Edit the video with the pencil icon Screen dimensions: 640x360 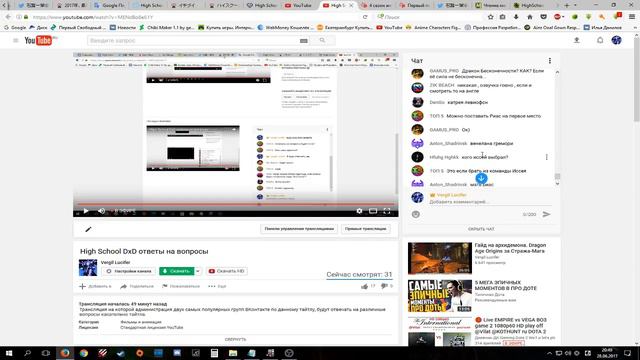coord(88,229)
